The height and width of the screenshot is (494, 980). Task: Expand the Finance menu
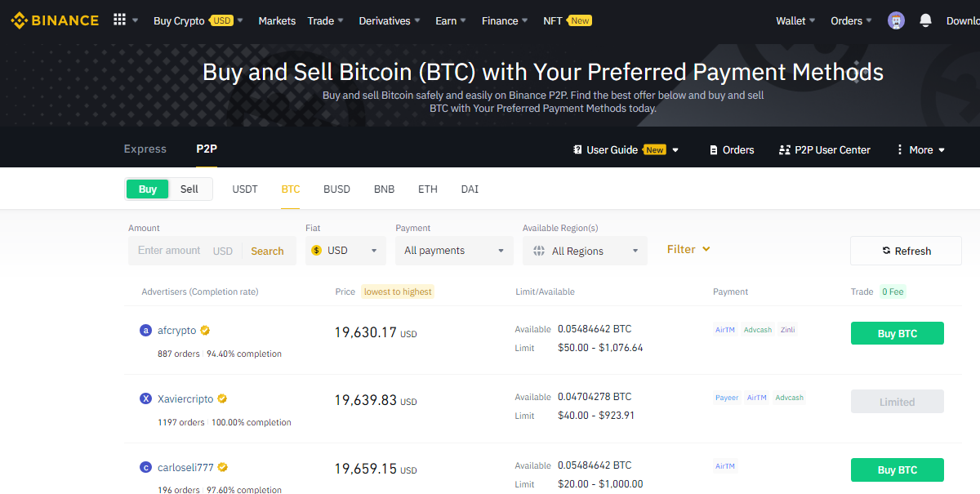(x=506, y=21)
